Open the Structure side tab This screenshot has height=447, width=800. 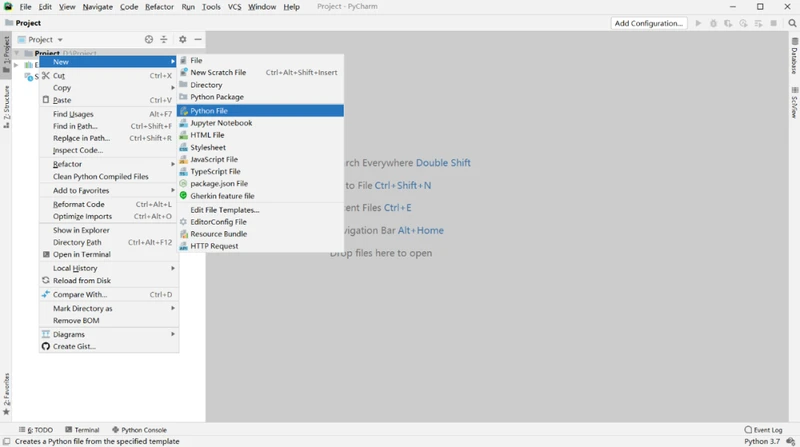(x=6, y=106)
